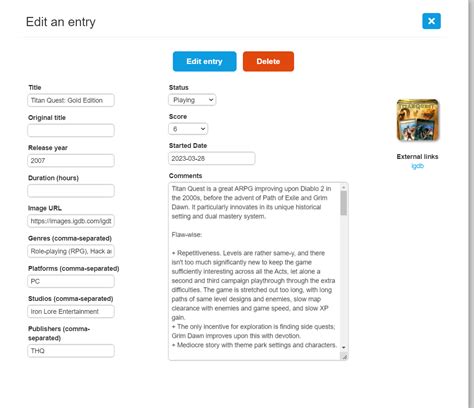The height and width of the screenshot is (408, 474).
Task: Open the Status dropdown showing Playing
Action: [192, 100]
